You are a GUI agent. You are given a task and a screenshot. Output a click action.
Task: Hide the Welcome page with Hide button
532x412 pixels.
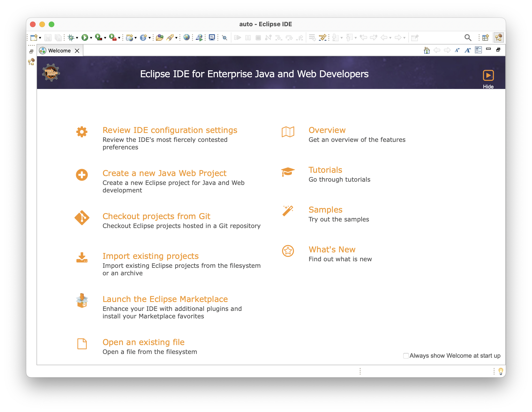click(488, 76)
